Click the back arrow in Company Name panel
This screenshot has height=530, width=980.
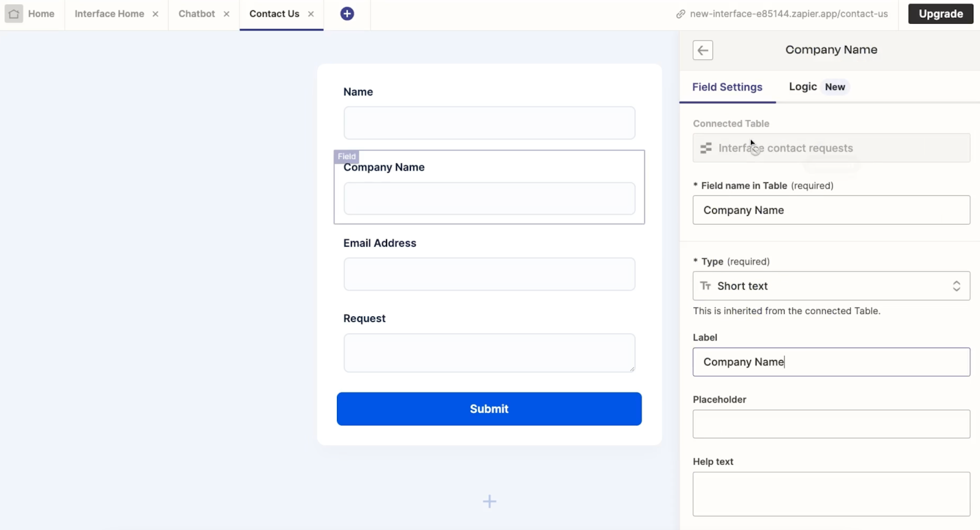(703, 50)
